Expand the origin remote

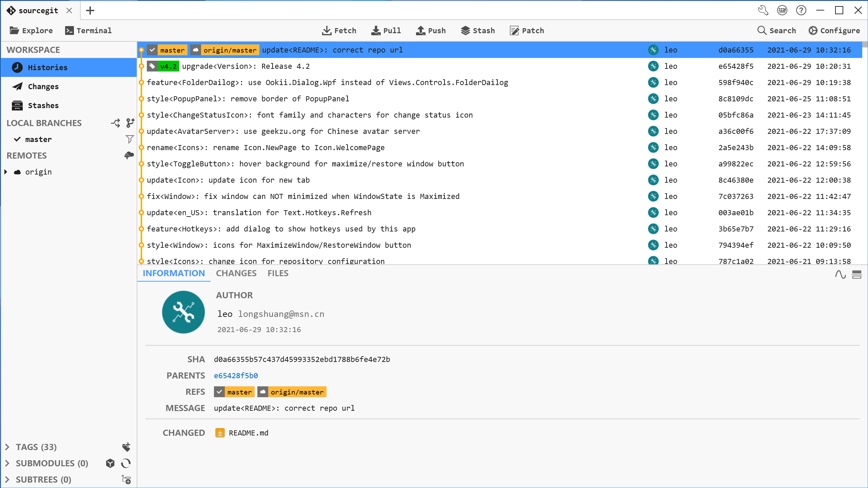pos(6,172)
